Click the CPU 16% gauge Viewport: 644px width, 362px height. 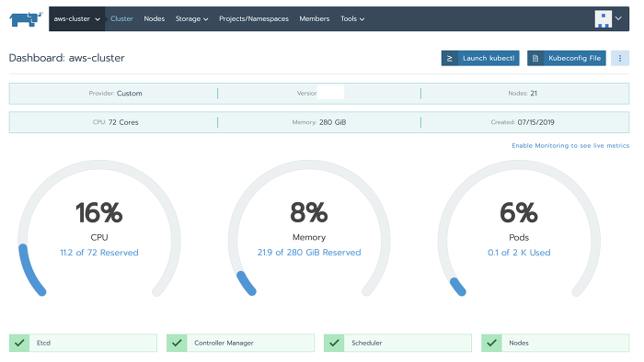click(x=99, y=229)
